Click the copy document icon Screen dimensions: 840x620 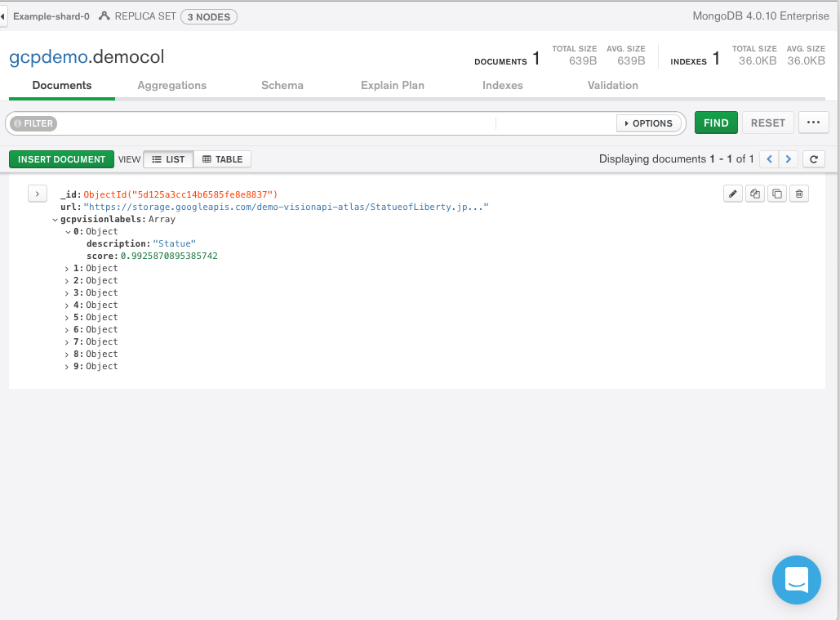755,194
